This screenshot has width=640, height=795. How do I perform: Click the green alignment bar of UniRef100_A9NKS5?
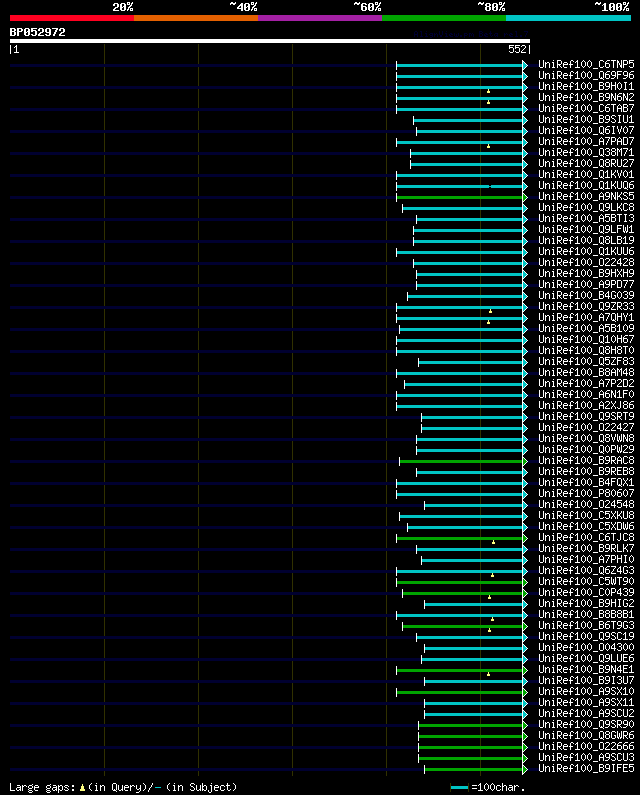pos(460,197)
